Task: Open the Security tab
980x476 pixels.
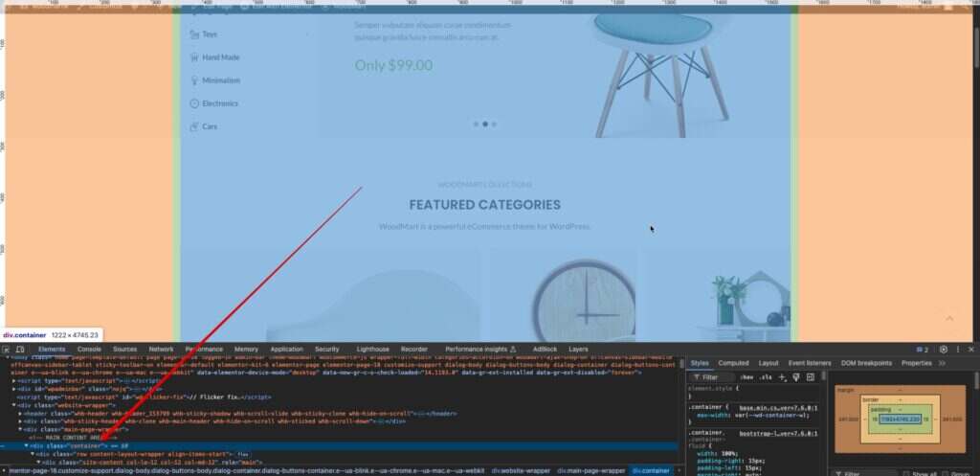Action: click(327, 349)
